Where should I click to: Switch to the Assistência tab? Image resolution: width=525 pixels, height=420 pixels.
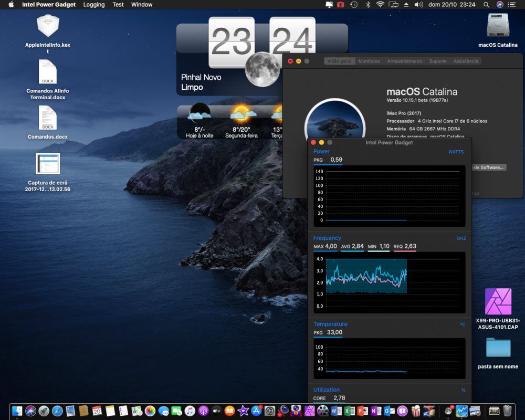click(x=465, y=61)
